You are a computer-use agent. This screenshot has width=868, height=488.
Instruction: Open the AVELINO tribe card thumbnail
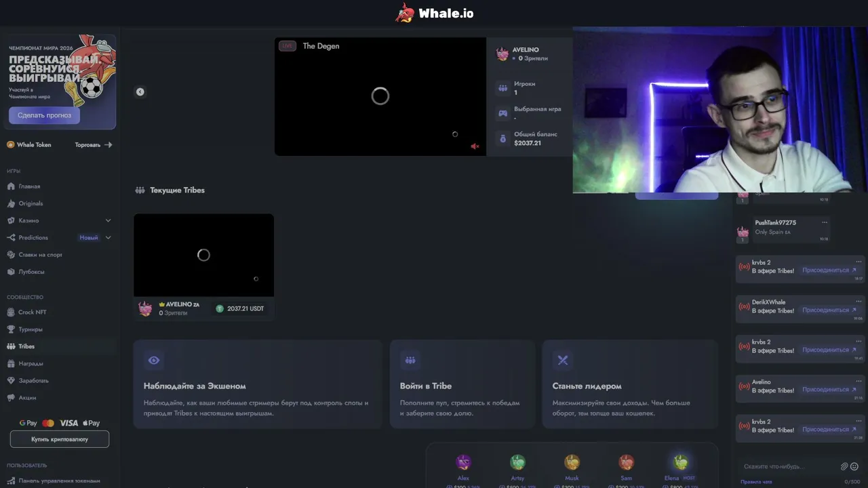click(203, 255)
